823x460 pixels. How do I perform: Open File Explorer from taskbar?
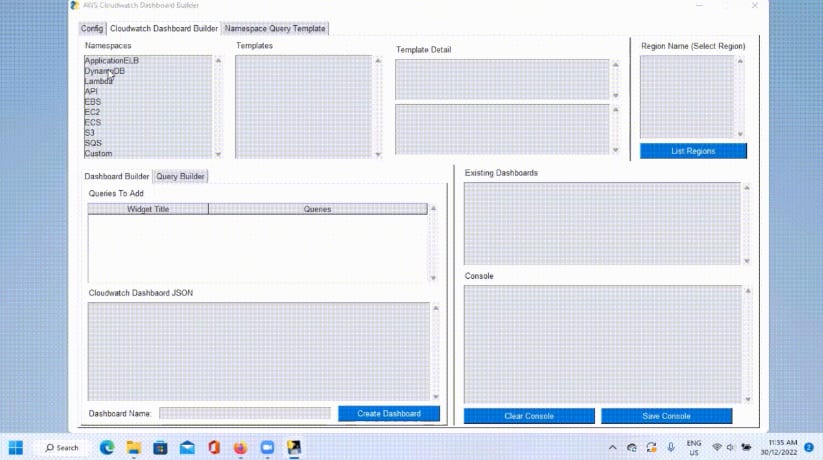pyautogui.click(x=134, y=447)
